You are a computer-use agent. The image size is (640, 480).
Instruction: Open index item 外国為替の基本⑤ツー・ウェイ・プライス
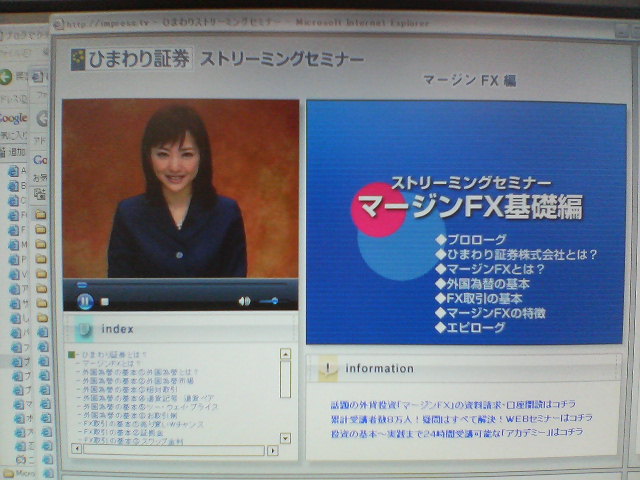pyautogui.click(x=150, y=407)
